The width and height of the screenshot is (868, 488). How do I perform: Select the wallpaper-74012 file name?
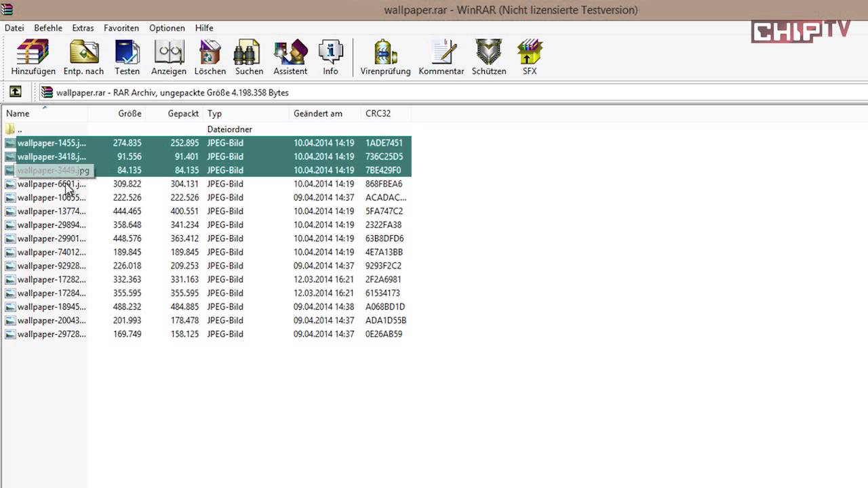[52, 251]
